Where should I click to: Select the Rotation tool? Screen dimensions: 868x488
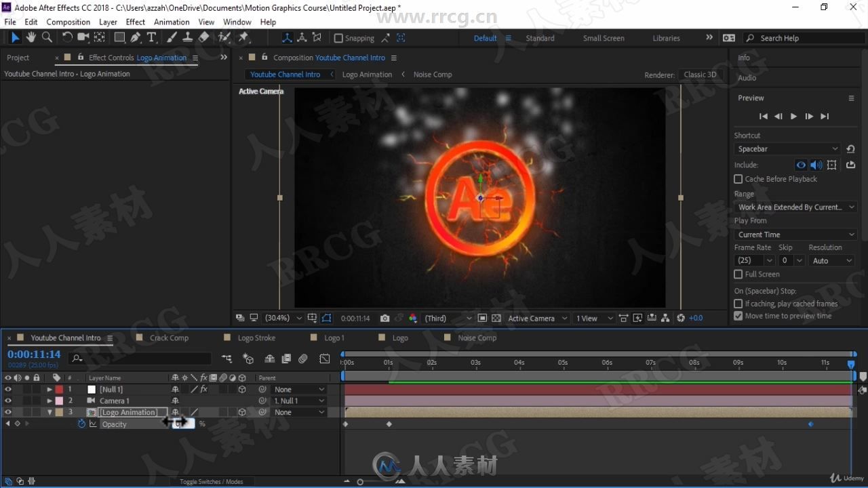[x=67, y=37]
